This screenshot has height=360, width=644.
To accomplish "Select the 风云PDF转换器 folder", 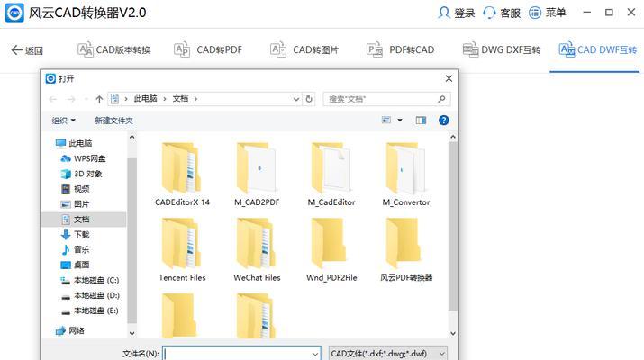I will [406, 249].
